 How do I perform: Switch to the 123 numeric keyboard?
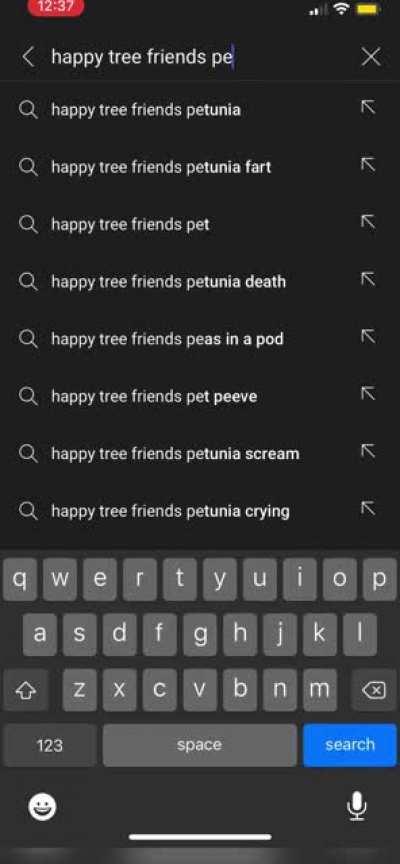tap(50, 745)
